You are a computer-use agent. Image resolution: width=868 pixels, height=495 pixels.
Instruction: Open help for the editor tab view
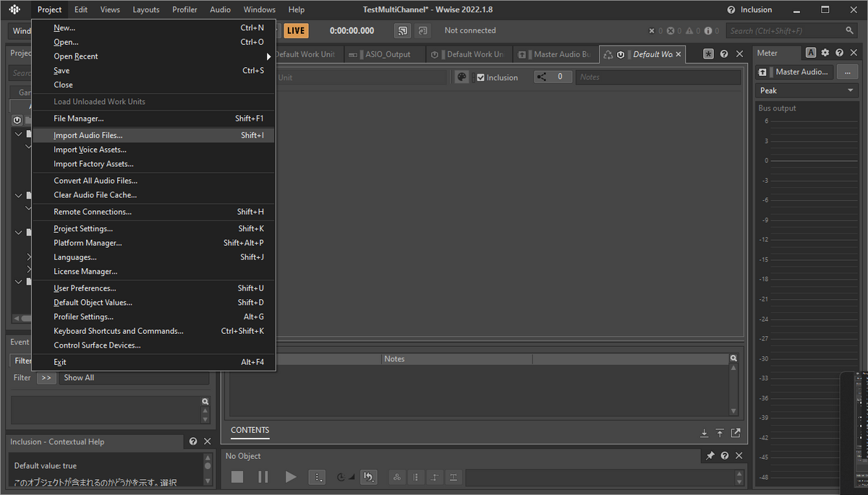pos(724,54)
